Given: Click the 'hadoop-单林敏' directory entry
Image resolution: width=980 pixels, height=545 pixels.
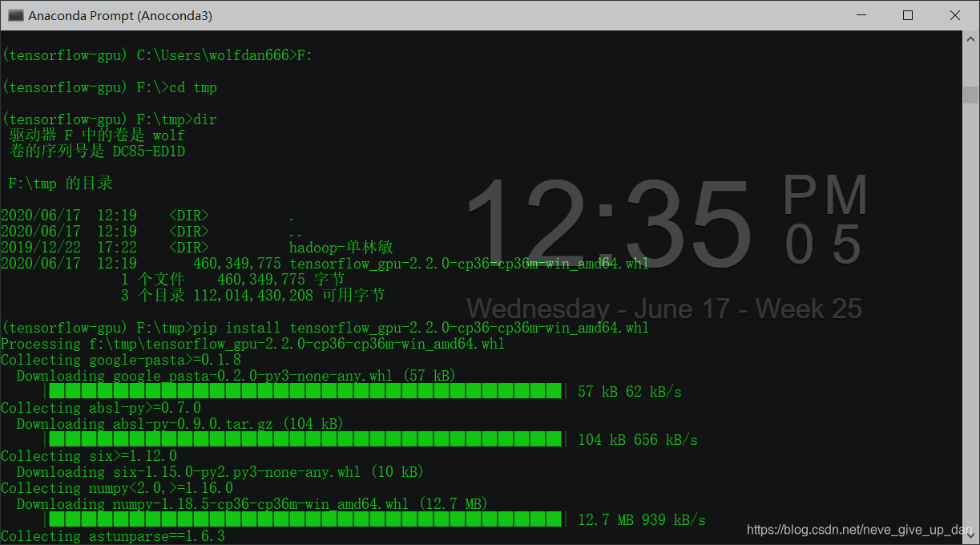Looking at the screenshot, I should pyautogui.click(x=341, y=248).
